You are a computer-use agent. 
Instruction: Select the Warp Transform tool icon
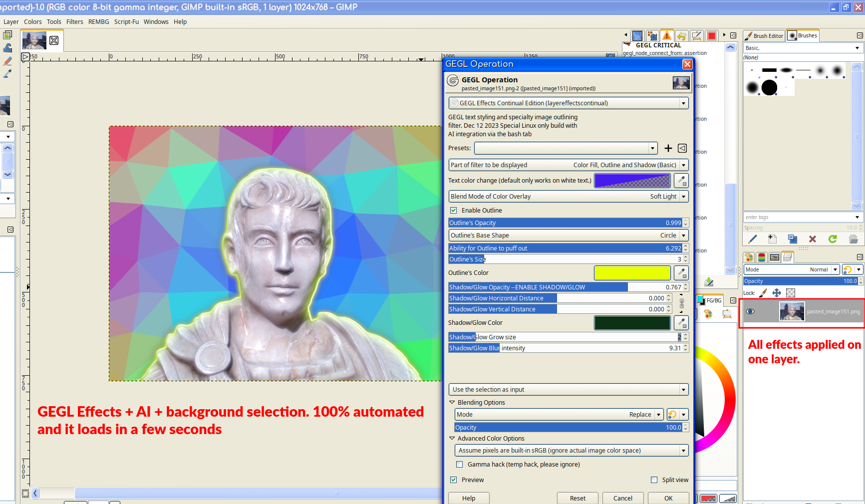pyautogui.click(x=7, y=48)
